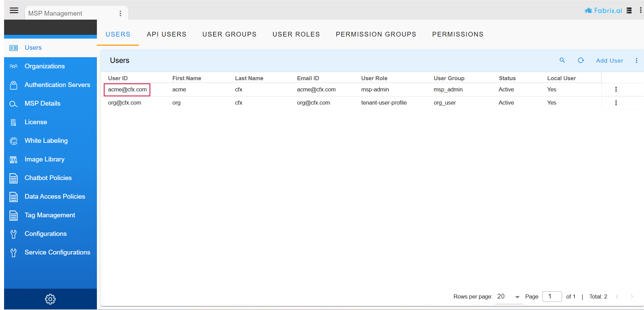Open the settings gear at sidebar bottom

pos(50,299)
